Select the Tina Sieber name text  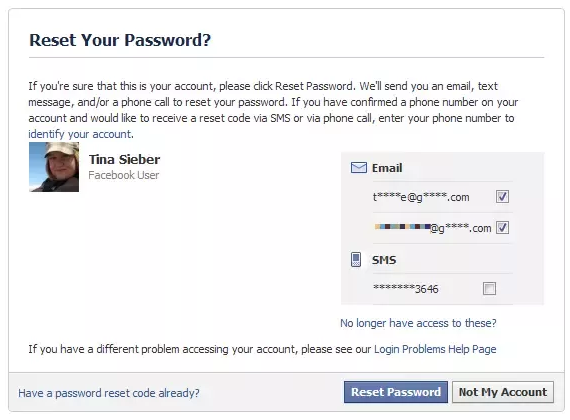[x=124, y=159]
